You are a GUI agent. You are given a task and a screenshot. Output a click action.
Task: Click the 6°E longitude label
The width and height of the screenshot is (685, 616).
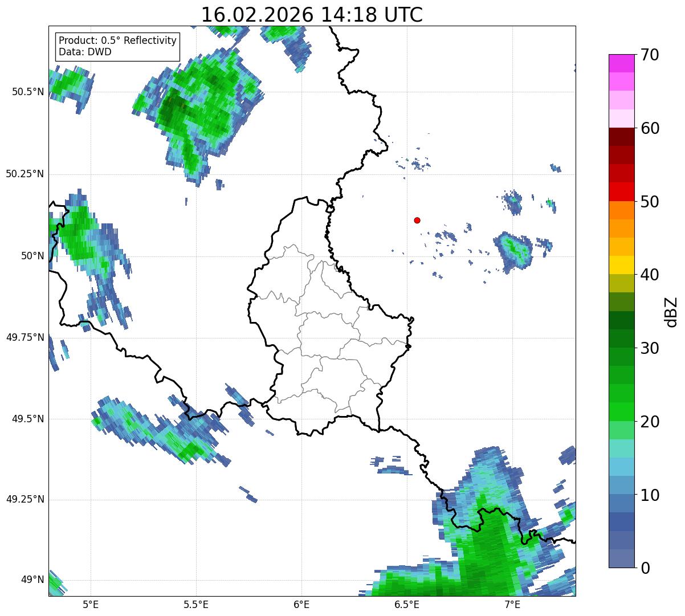[x=301, y=605]
